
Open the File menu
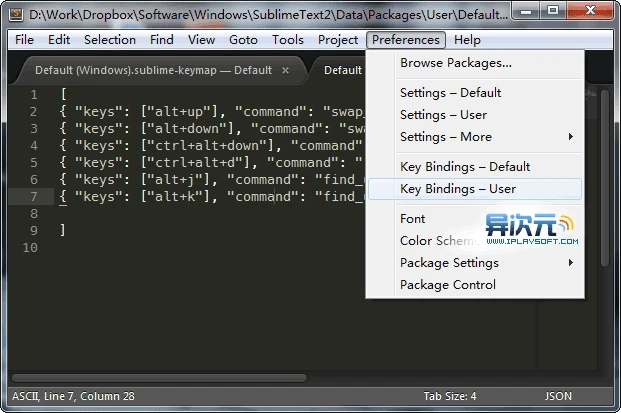click(25, 40)
